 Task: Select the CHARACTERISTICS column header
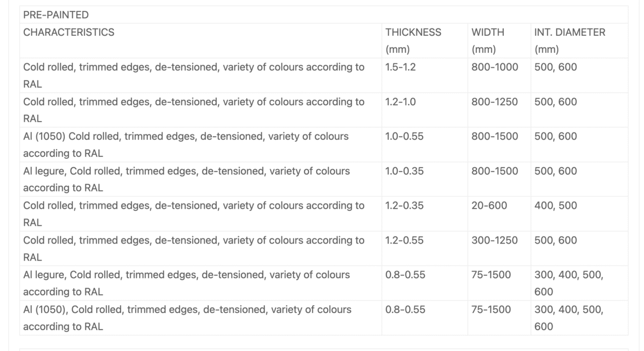[69, 32]
